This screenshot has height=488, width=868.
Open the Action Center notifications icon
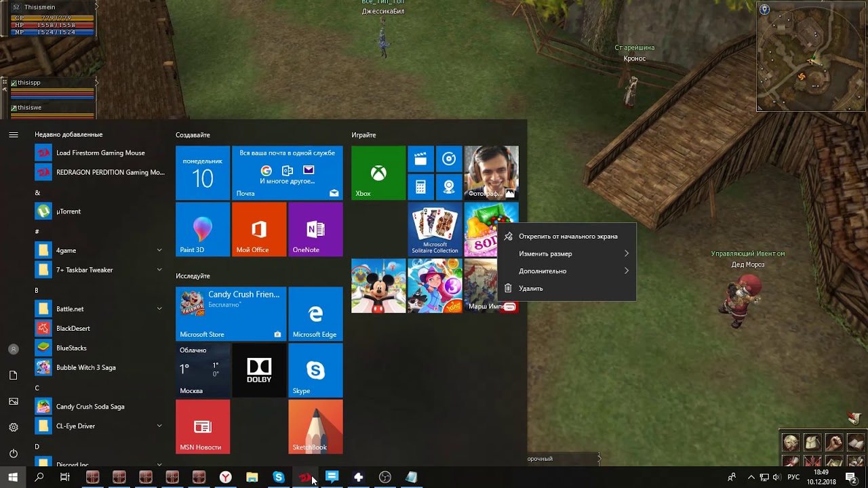pyautogui.click(x=851, y=477)
